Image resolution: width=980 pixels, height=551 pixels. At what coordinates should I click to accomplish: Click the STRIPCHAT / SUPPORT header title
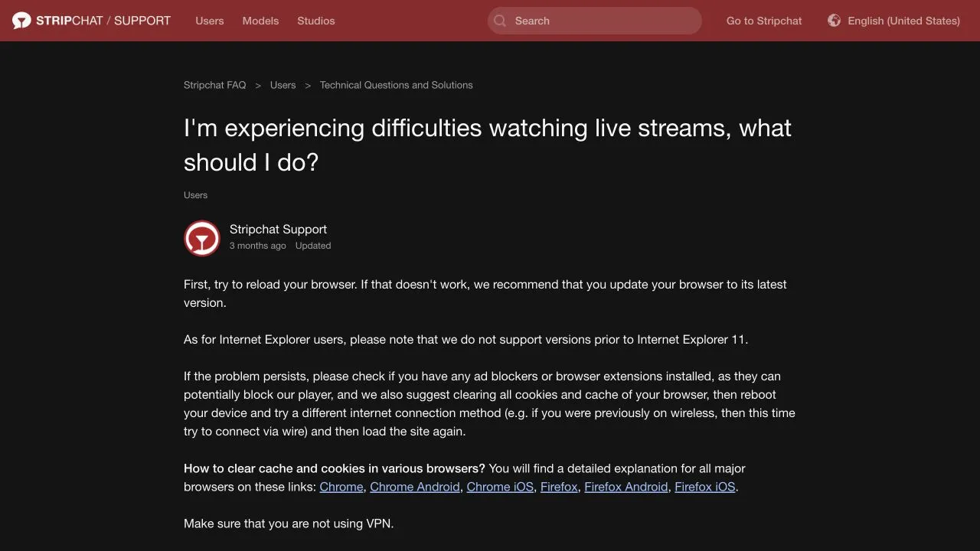[103, 21]
